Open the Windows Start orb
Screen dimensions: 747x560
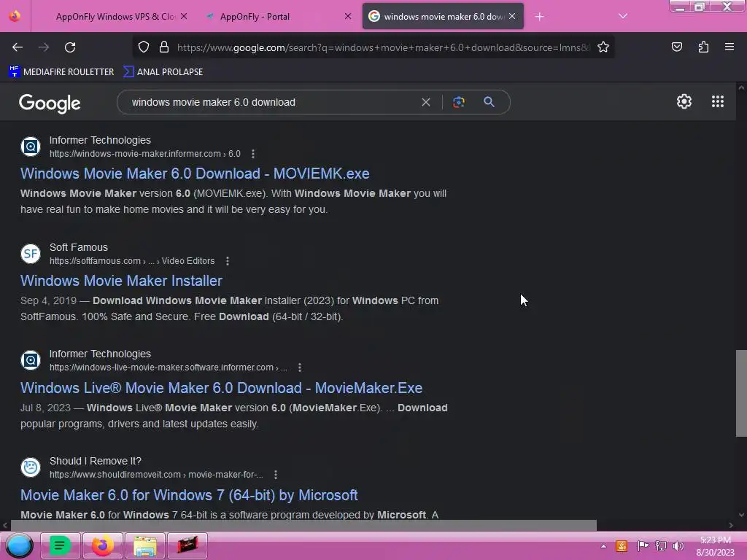pos(19,545)
